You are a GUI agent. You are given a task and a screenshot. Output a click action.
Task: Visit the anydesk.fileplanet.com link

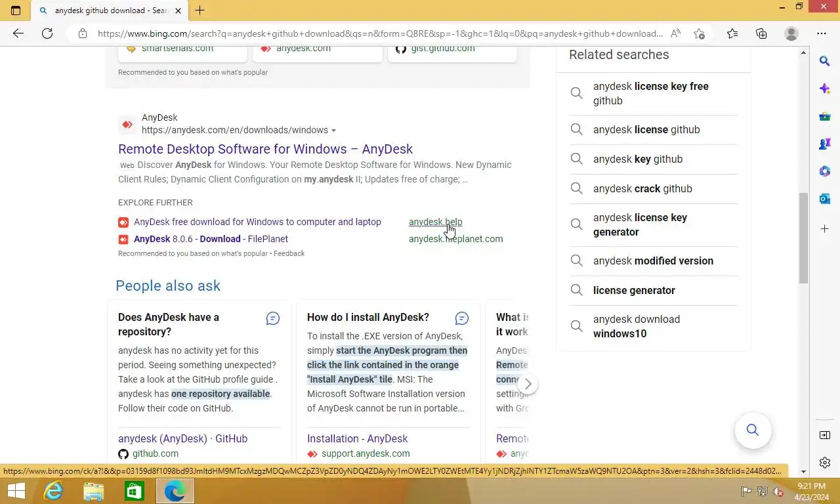pyautogui.click(x=455, y=239)
